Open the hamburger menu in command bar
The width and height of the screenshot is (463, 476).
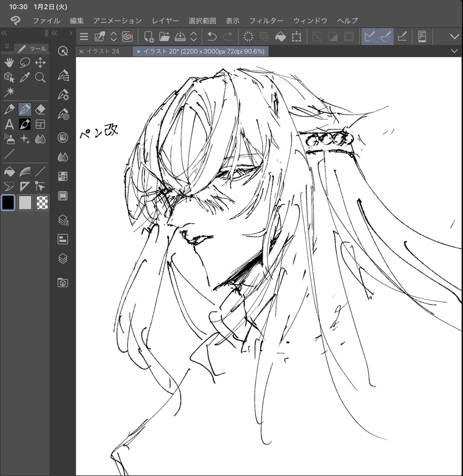tap(84, 37)
